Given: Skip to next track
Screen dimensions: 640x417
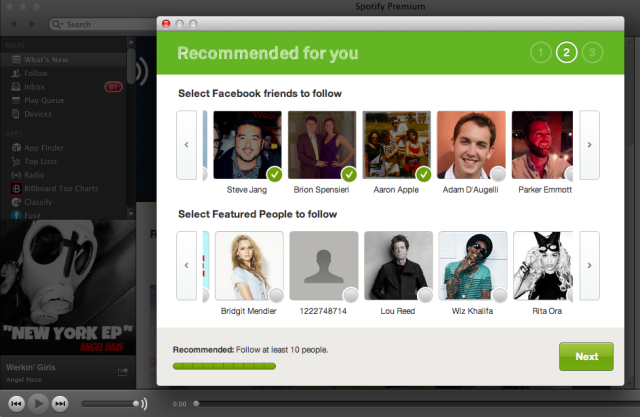Looking at the screenshot, I should (x=60, y=404).
